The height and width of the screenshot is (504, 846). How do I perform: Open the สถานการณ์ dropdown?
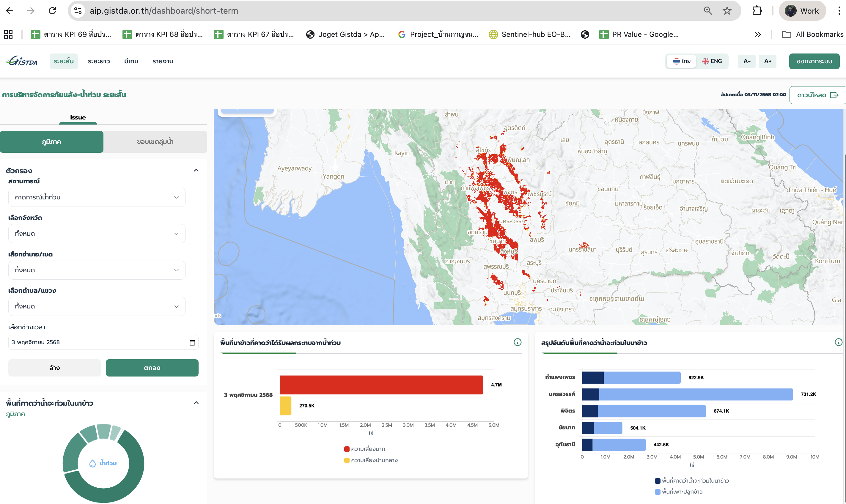(97, 197)
